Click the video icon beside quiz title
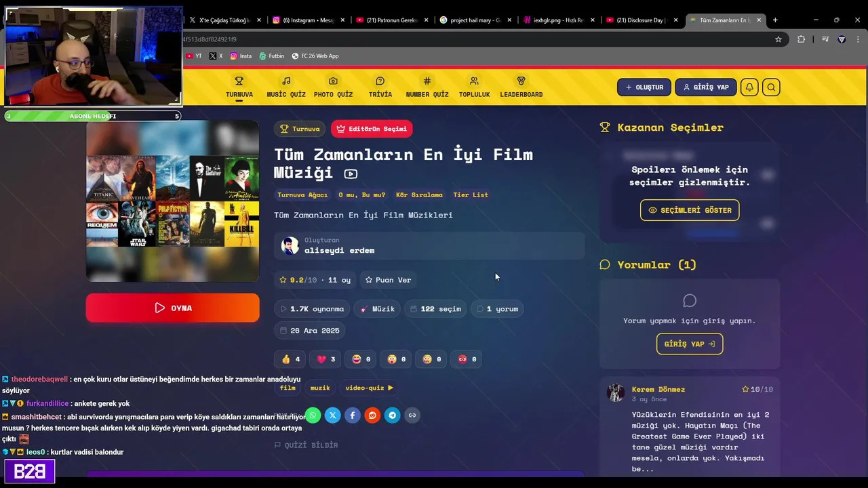Viewport: 868px width, 488px height. [x=351, y=174]
